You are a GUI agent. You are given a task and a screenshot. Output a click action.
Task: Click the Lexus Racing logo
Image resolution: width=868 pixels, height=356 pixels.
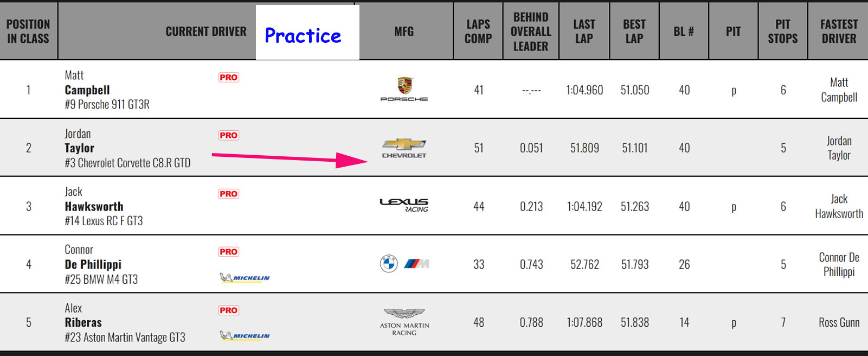tap(404, 205)
